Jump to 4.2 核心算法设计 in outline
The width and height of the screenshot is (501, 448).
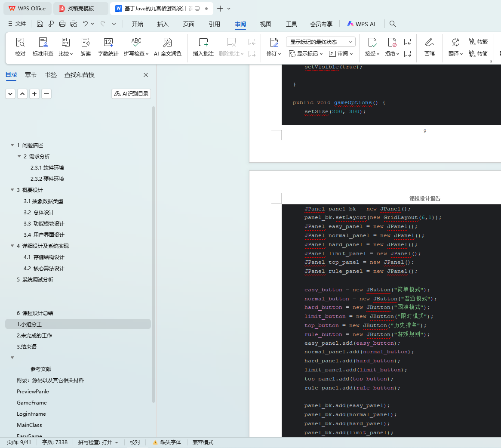click(44, 268)
